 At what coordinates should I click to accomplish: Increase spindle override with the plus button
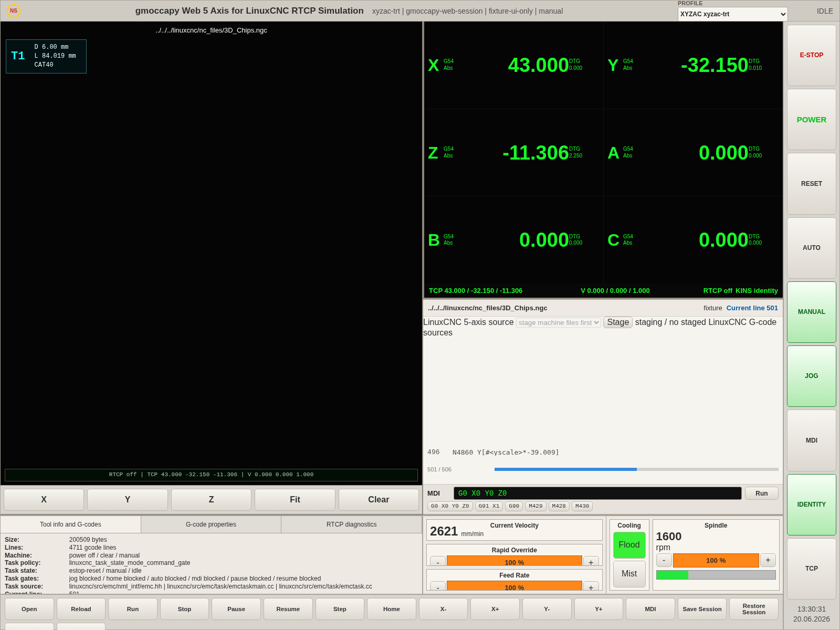click(768, 560)
